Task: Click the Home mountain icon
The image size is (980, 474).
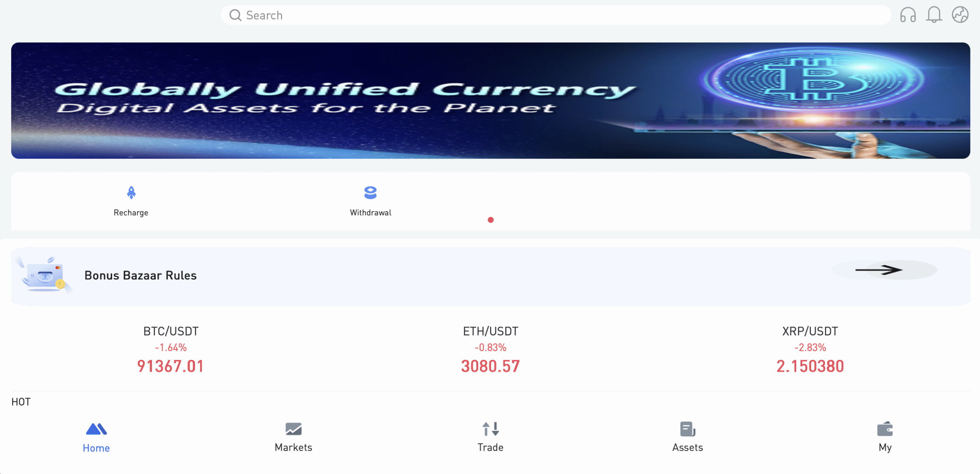Action: pos(96,429)
